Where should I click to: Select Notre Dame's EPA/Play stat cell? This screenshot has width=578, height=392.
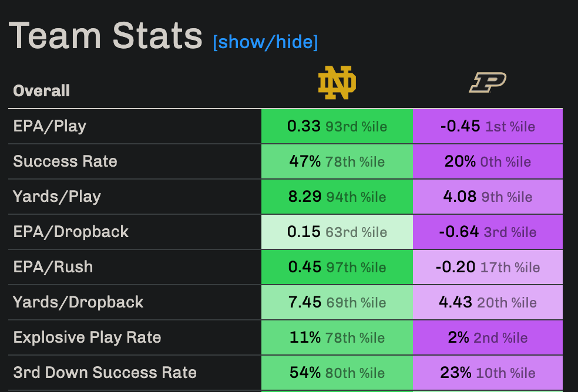tap(337, 126)
